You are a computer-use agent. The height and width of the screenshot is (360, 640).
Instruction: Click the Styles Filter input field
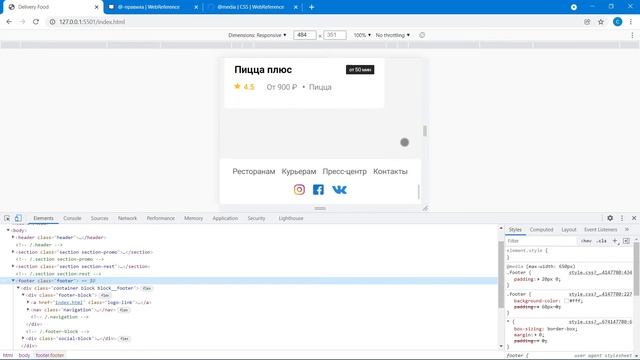[542, 241]
